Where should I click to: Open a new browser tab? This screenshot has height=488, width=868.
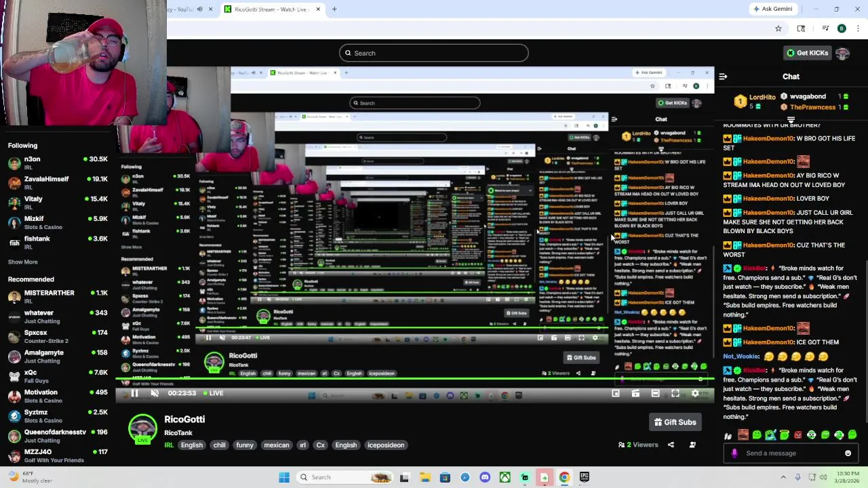pyautogui.click(x=334, y=9)
